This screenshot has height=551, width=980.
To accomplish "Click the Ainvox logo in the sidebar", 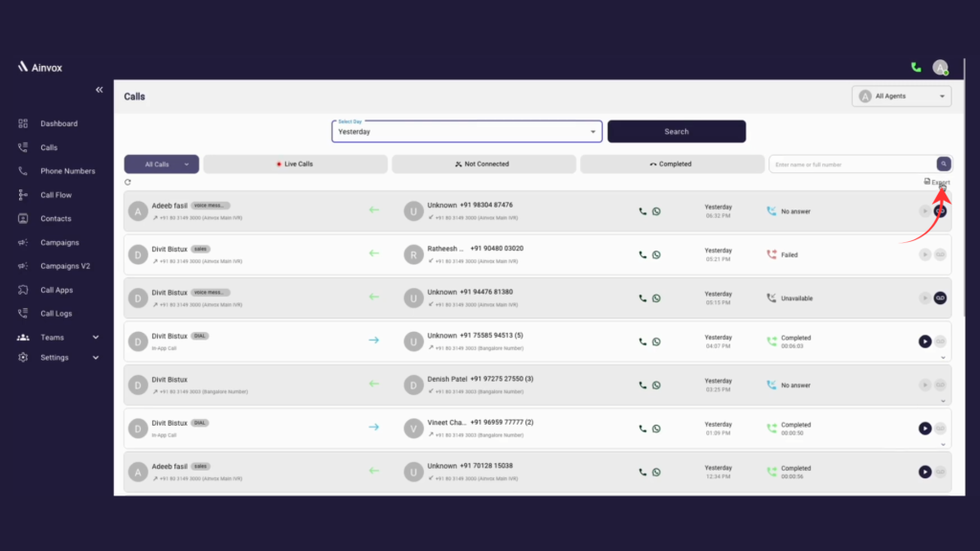I will point(39,67).
